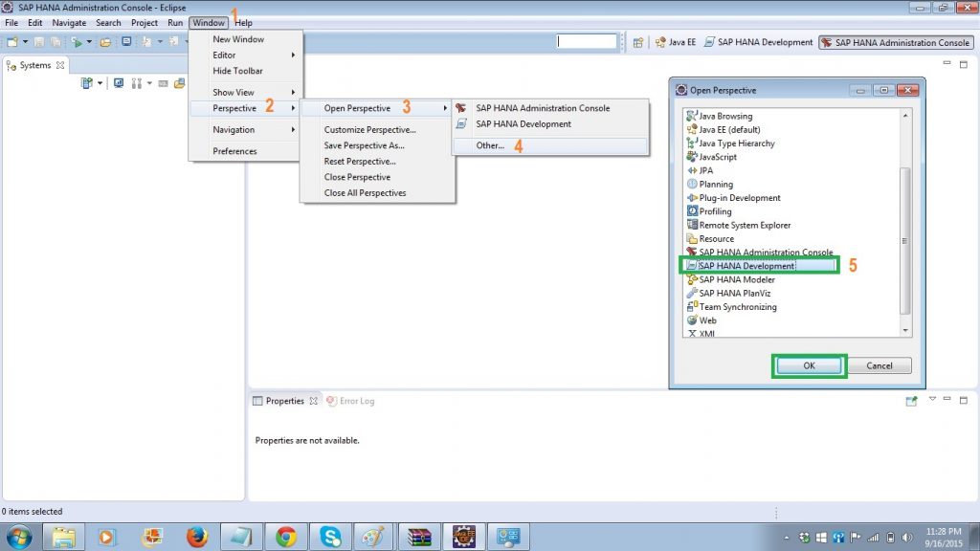Open the Edit menu
980x551 pixels.
[x=35, y=23]
